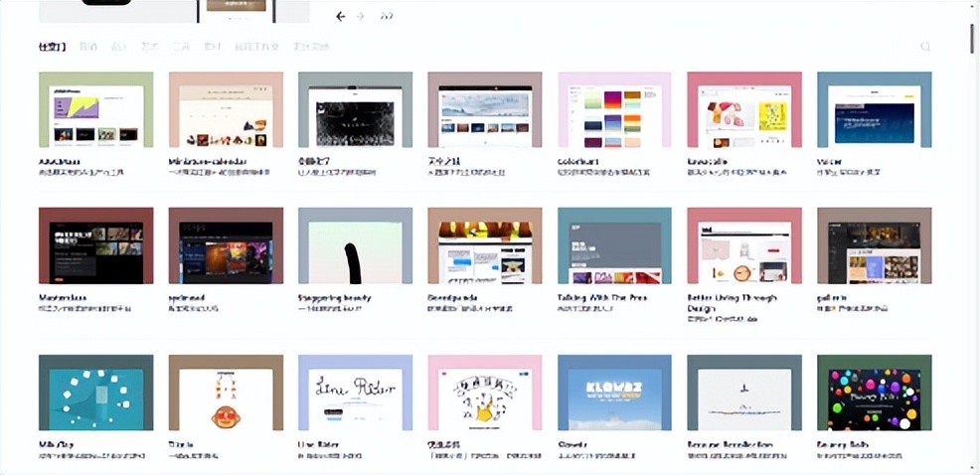Viewport: 980px width, 475px height.
Task: Open the Talking With The Pros thumbnail
Action: point(614,245)
